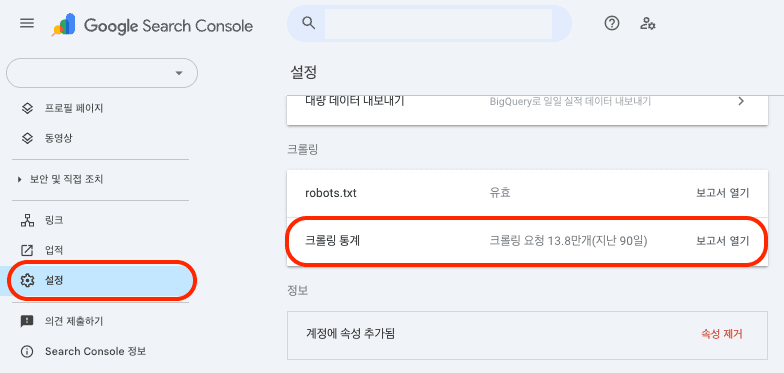The image size is (784, 373).
Task: Click the 링크 sitemap icon
Action: pyautogui.click(x=27, y=220)
